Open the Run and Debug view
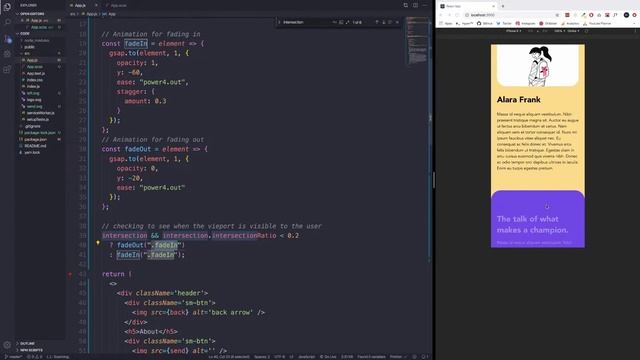 click(x=7, y=54)
